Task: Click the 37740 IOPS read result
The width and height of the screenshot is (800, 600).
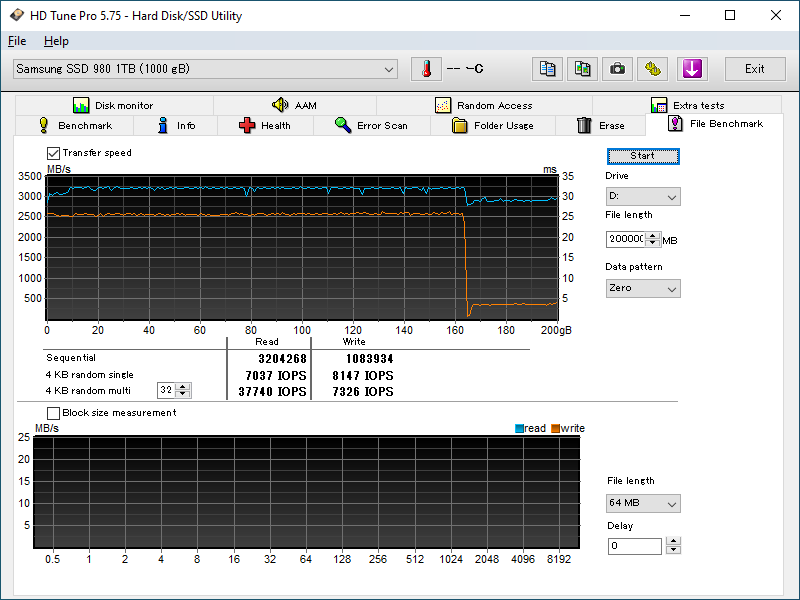Action: click(x=272, y=392)
